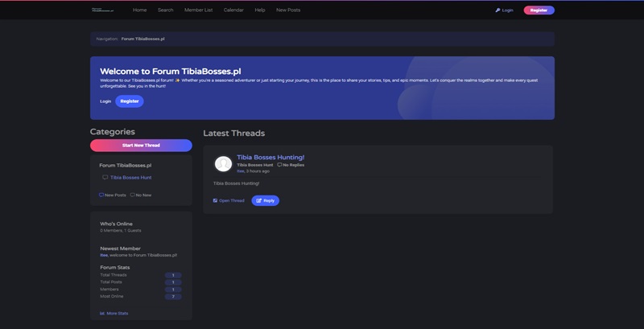Screen dimensions: 644x329
Task: Open the More Stats link
Action: click(x=118, y=314)
